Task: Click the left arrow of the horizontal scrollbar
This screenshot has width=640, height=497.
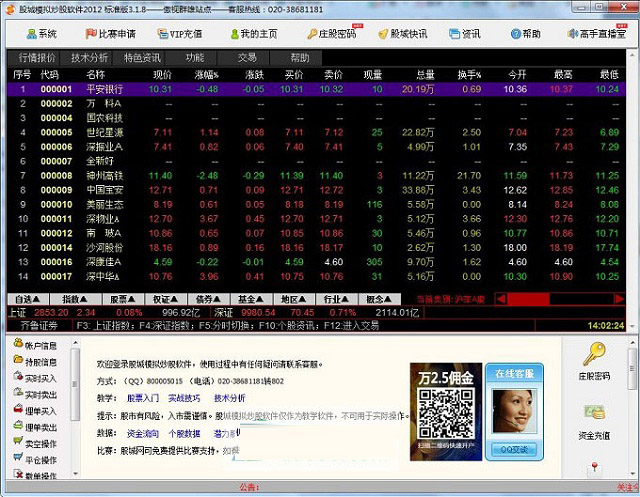Action: 501,299
